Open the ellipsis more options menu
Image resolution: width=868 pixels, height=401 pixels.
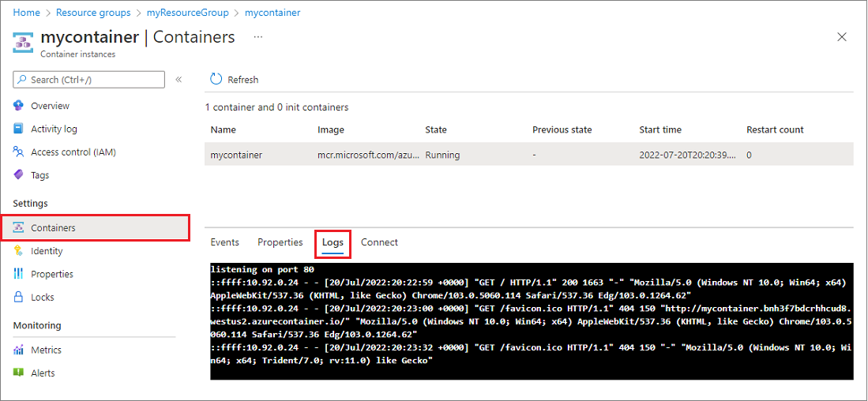click(x=258, y=36)
